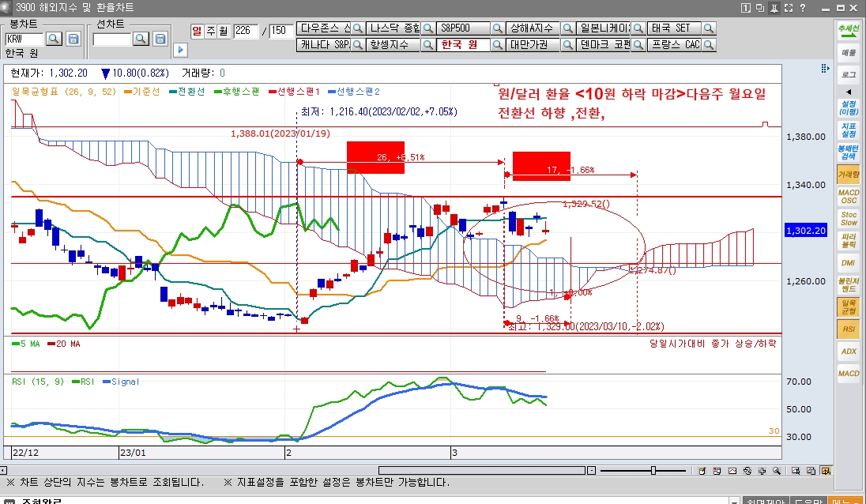The height and width of the screenshot is (504, 866).
Task: Click the 150 count field
Action: click(x=281, y=31)
